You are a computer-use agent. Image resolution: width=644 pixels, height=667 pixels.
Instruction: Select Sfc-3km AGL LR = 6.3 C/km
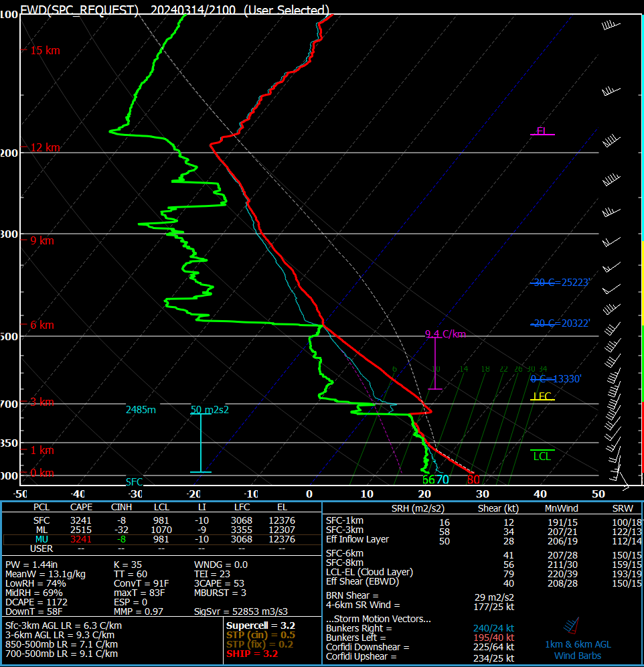(x=64, y=625)
